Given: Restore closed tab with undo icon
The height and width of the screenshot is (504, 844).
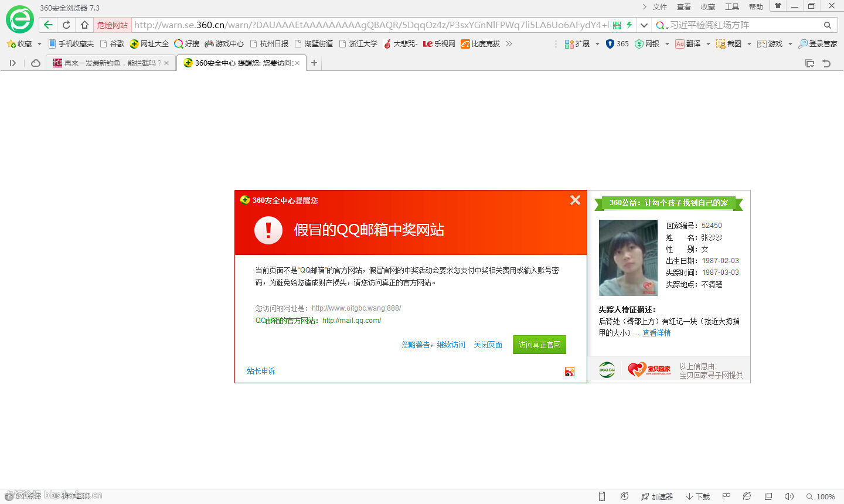Looking at the screenshot, I should point(826,63).
